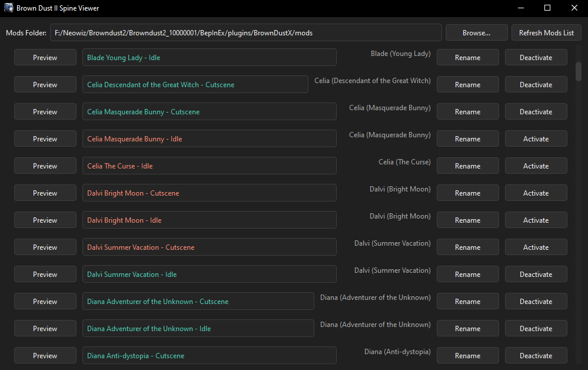This screenshot has height=370, width=588.
Task: Preview Blade Young Lady Idle mod
Action: click(45, 58)
